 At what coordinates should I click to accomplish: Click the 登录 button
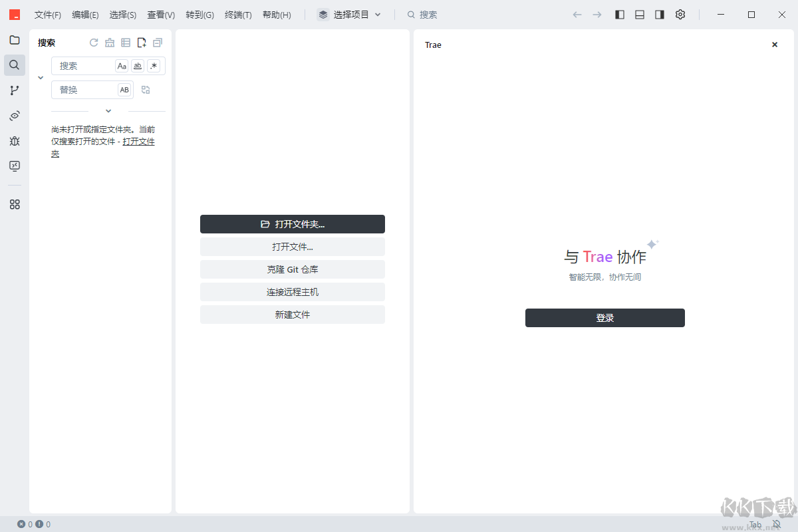point(605,318)
